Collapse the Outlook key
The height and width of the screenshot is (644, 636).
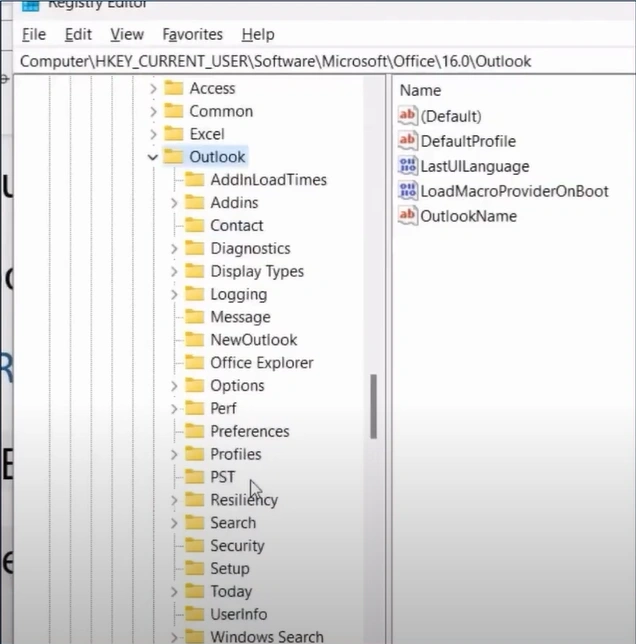click(x=153, y=157)
